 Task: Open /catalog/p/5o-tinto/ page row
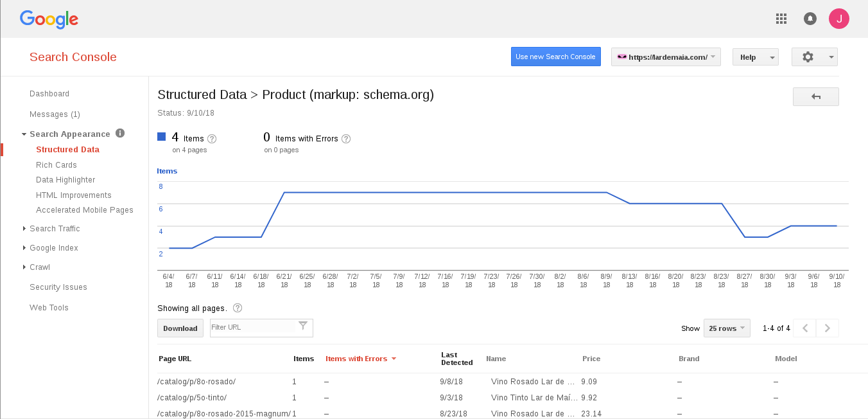[x=193, y=398]
